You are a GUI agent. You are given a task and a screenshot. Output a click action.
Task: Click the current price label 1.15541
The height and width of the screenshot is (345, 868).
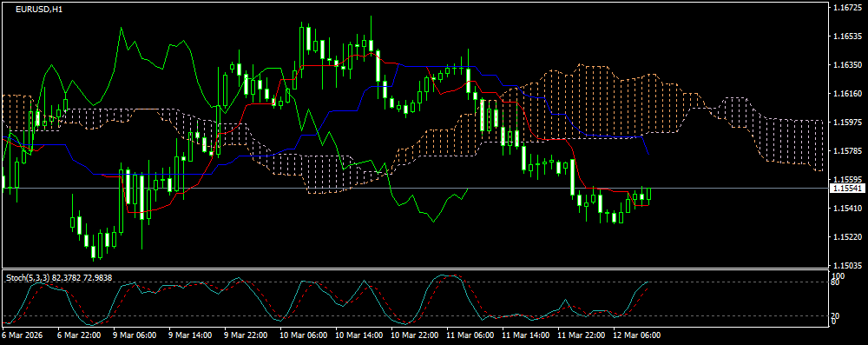point(848,189)
